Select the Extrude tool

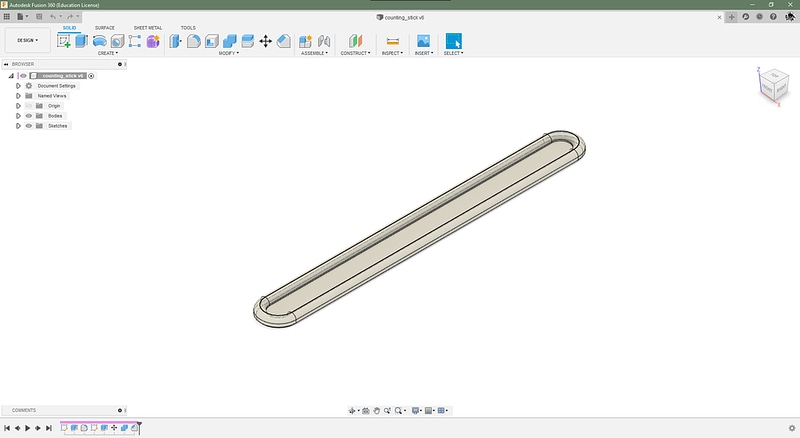coord(82,41)
